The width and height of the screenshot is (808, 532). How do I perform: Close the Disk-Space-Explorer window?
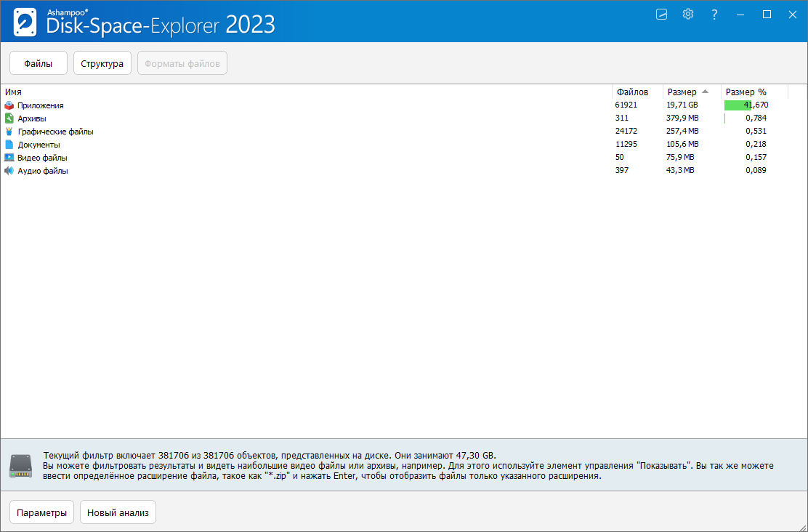(x=793, y=15)
